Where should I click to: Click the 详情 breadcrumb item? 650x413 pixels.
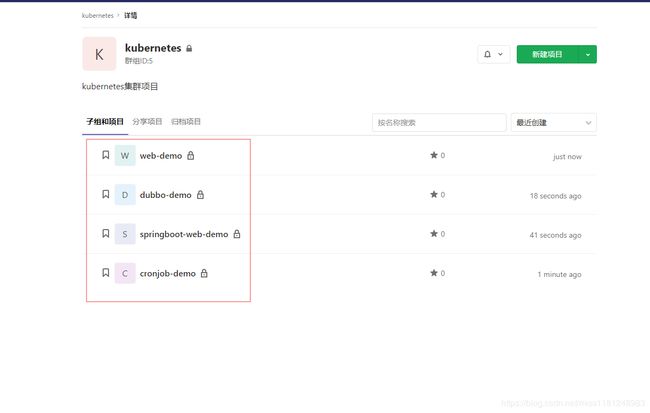point(131,15)
